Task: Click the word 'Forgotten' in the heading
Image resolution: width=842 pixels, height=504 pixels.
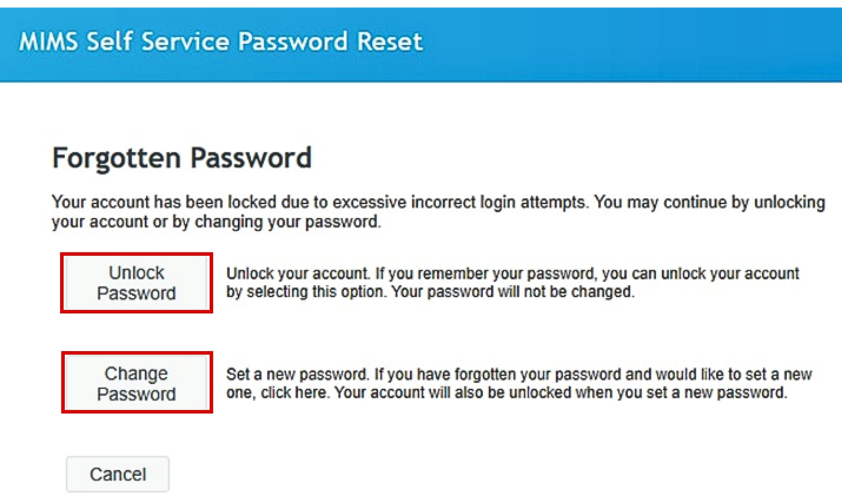Action: coord(117,158)
